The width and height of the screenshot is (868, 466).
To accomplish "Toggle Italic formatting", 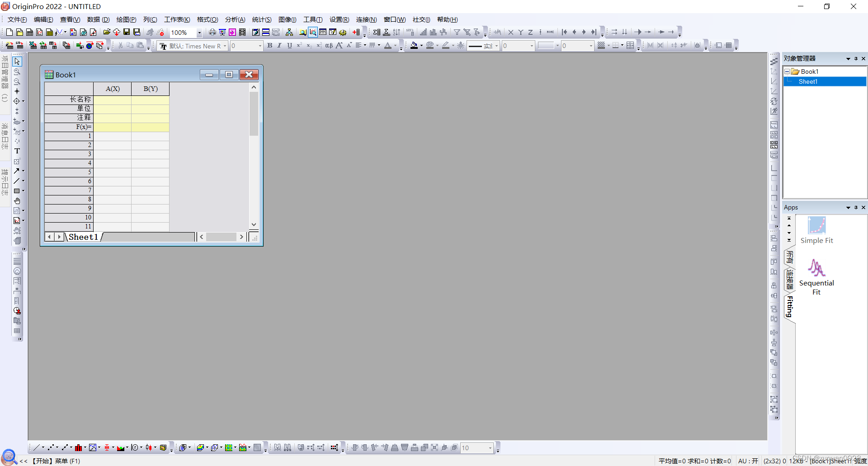I will (279, 45).
